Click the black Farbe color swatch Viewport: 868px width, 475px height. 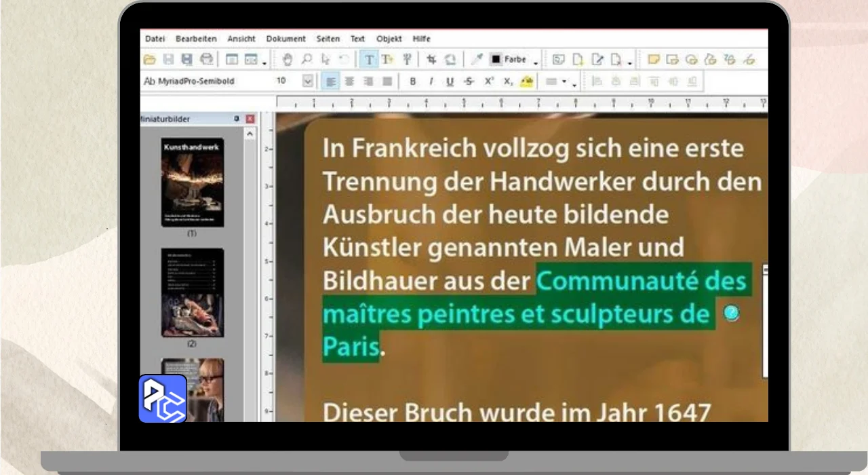(496, 60)
